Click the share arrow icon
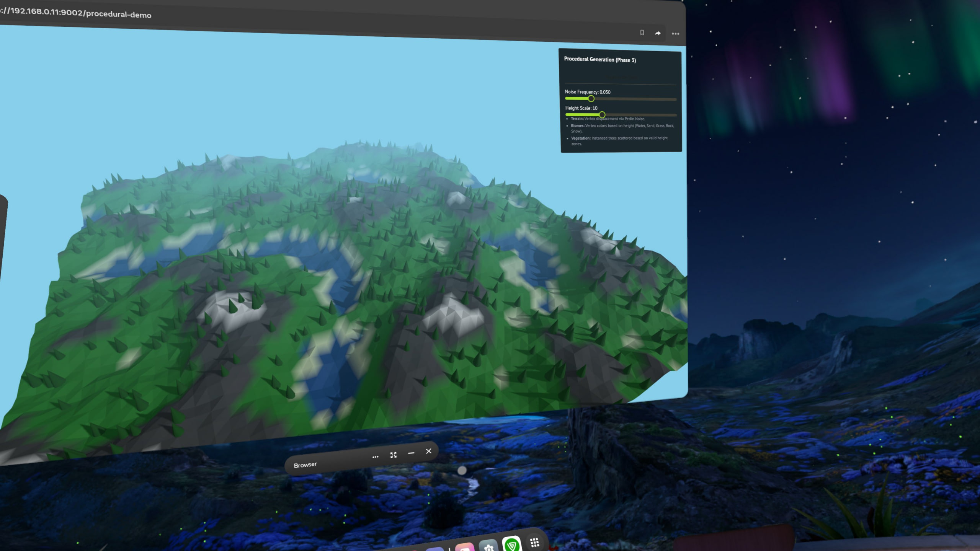Viewport: 980px width, 551px height. [x=658, y=33]
